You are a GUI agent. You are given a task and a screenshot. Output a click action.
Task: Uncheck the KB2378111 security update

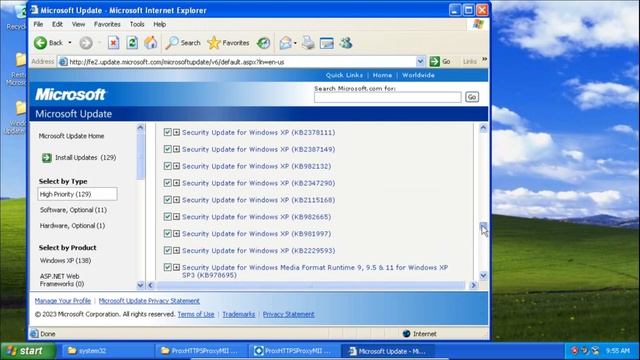pyautogui.click(x=167, y=132)
